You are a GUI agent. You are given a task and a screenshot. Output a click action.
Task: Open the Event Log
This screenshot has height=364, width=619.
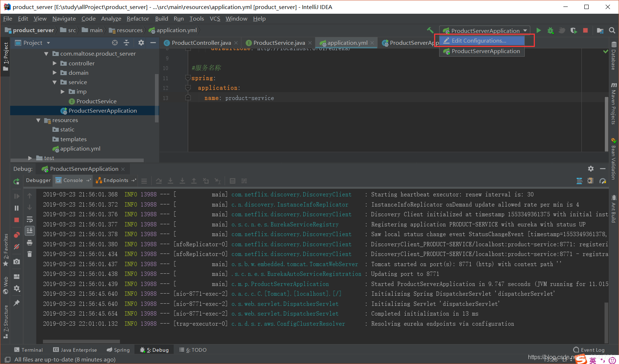pos(589,350)
